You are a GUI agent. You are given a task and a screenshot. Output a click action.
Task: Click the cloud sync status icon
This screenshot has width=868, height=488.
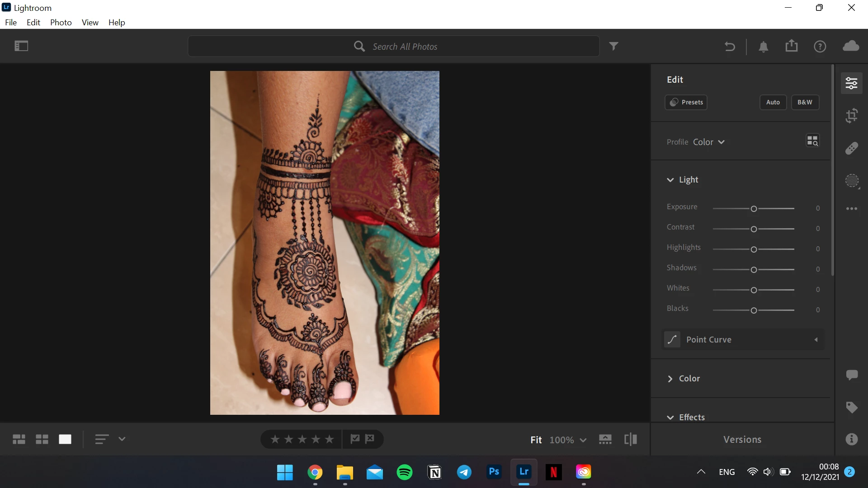851,46
